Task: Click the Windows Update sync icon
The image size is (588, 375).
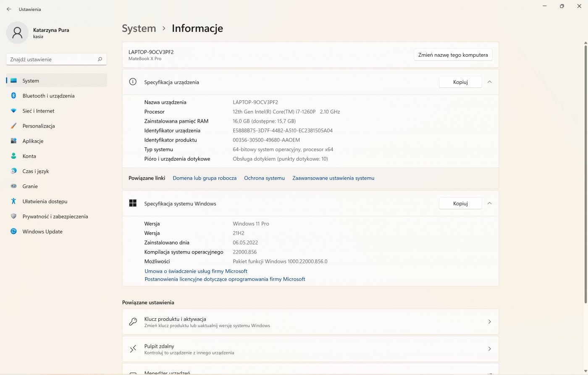Action: tap(13, 231)
